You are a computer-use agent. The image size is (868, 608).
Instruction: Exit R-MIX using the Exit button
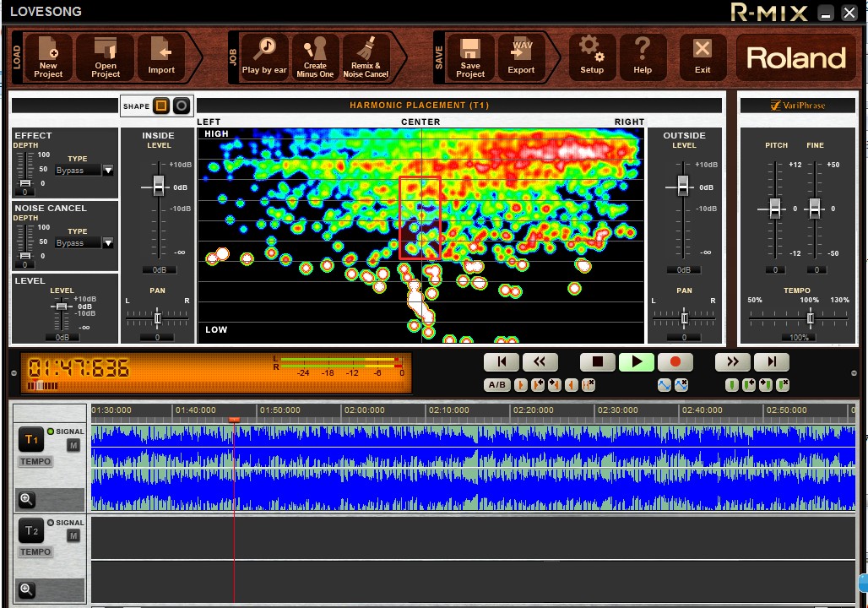pyautogui.click(x=703, y=57)
